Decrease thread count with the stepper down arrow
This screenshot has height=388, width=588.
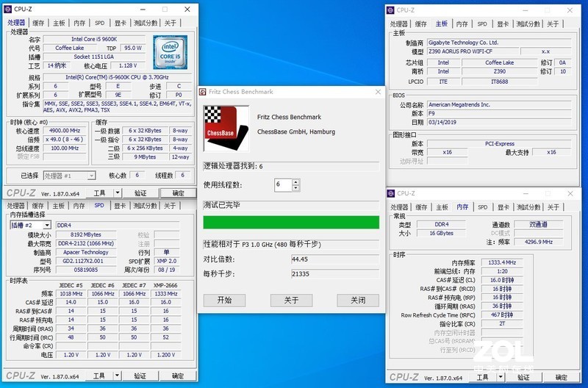pyautogui.click(x=296, y=188)
